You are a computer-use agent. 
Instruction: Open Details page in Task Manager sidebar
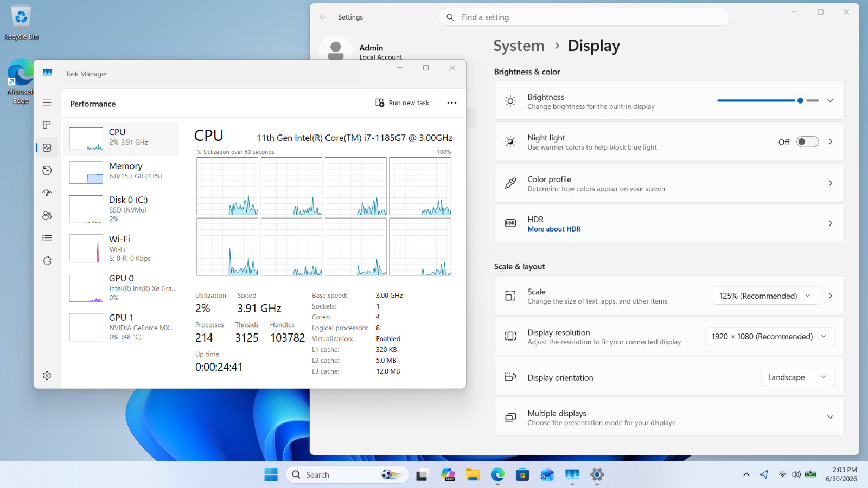point(47,237)
